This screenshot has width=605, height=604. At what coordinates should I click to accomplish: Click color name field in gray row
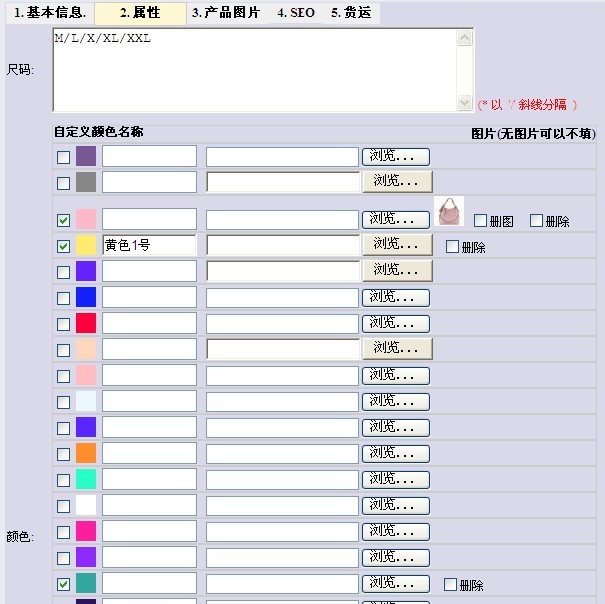(149, 182)
